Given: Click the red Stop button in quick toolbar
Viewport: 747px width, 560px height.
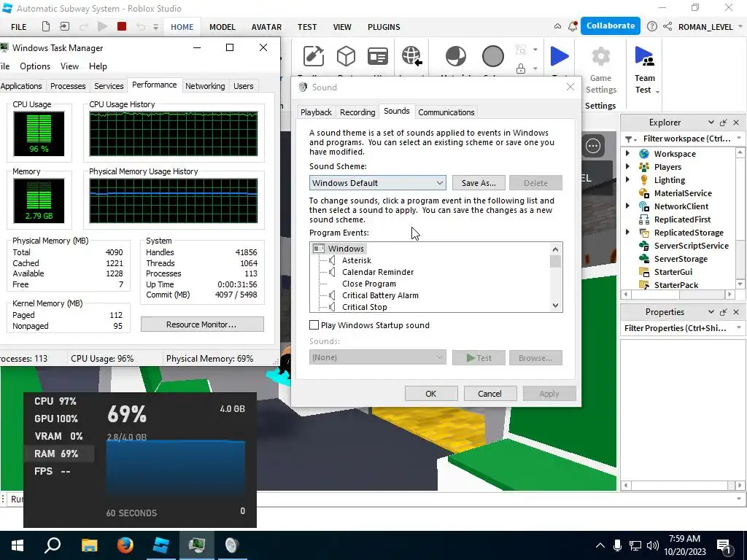Looking at the screenshot, I should click(122, 27).
